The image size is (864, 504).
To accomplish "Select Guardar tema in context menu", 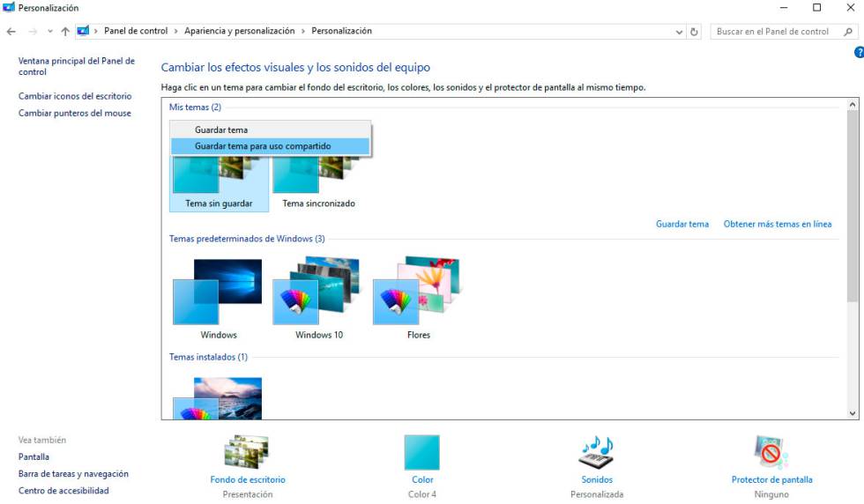I will click(x=270, y=130).
